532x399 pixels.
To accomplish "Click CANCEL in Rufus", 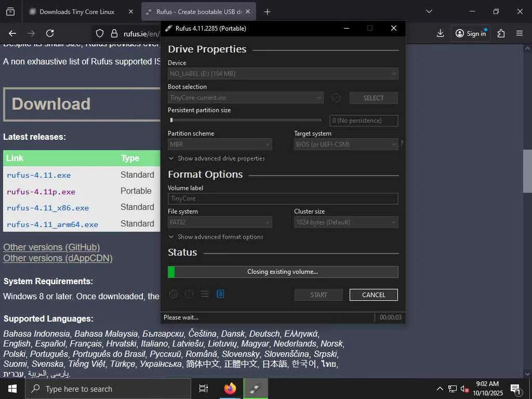I will tap(374, 295).
